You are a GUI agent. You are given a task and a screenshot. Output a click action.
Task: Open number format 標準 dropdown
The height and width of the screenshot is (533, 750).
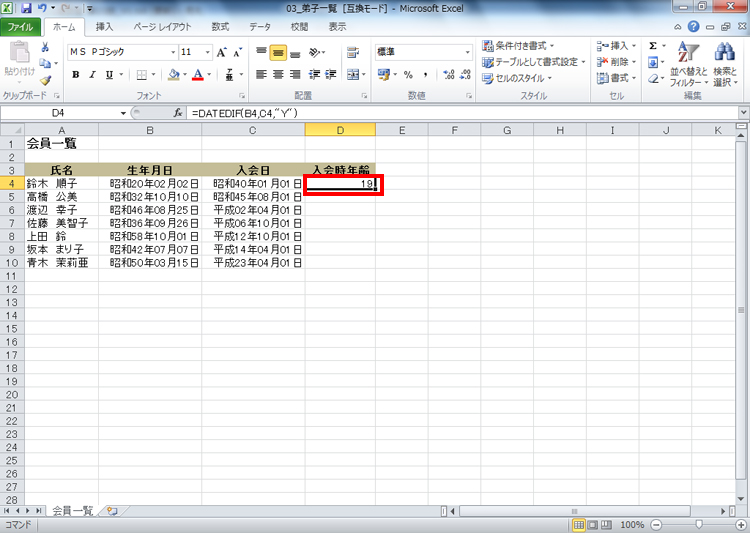(x=467, y=52)
